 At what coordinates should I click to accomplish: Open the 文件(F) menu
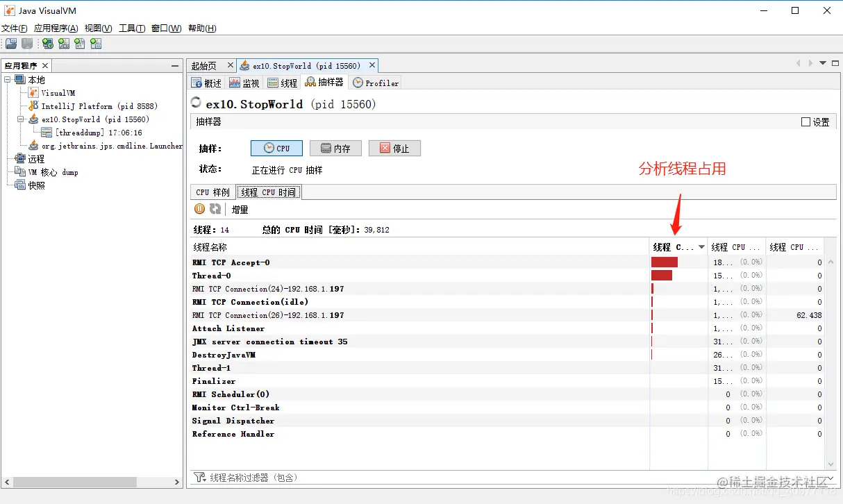[15, 28]
